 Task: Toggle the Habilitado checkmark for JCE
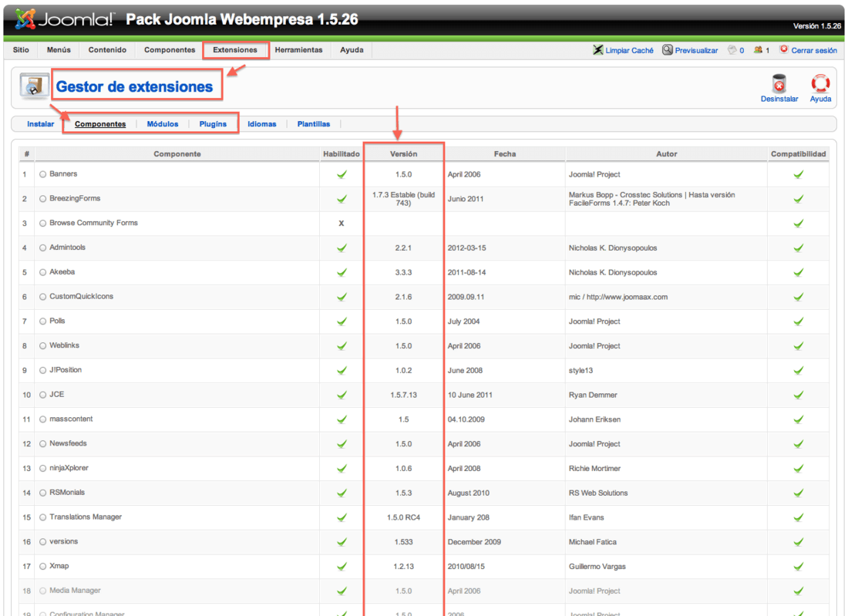click(x=342, y=395)
